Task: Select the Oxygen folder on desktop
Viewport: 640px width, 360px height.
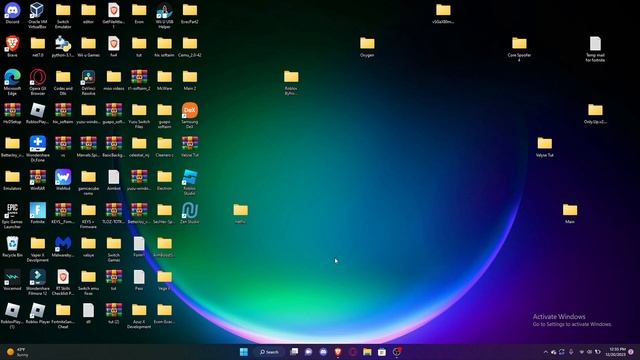Action: point(367,47)
